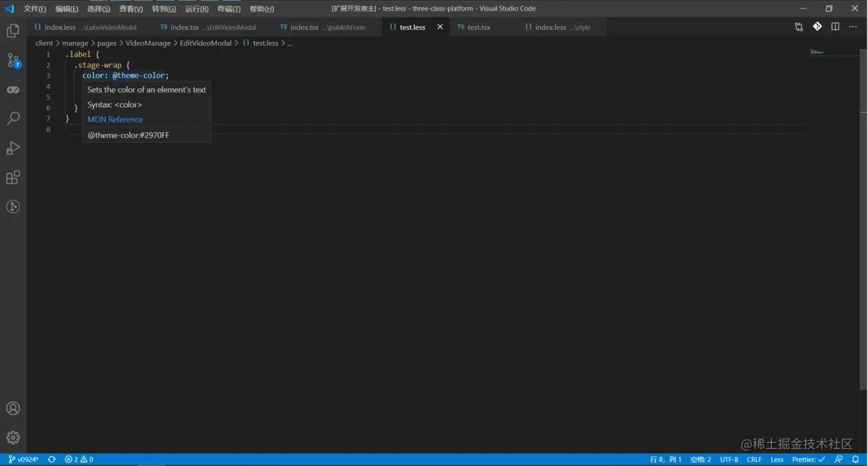Click the manage breadcrumb segment
Screen dimensions: 868x466
[75, 43]
